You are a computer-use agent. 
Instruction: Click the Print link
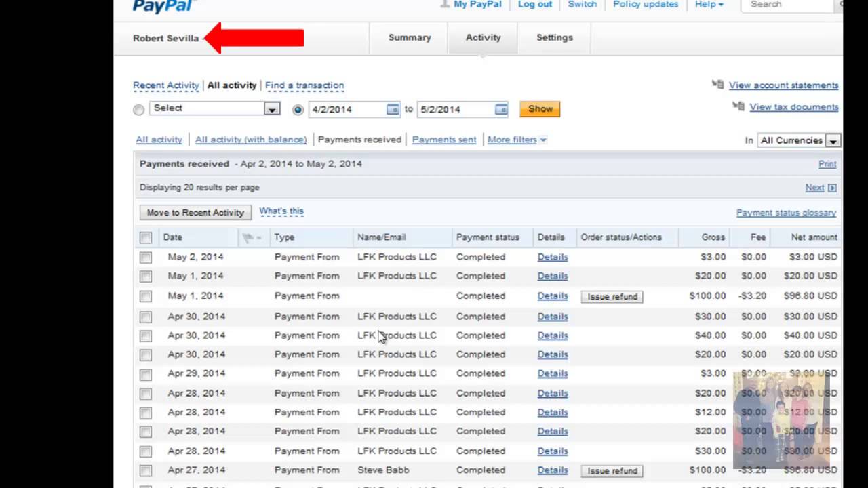(827, 164)
